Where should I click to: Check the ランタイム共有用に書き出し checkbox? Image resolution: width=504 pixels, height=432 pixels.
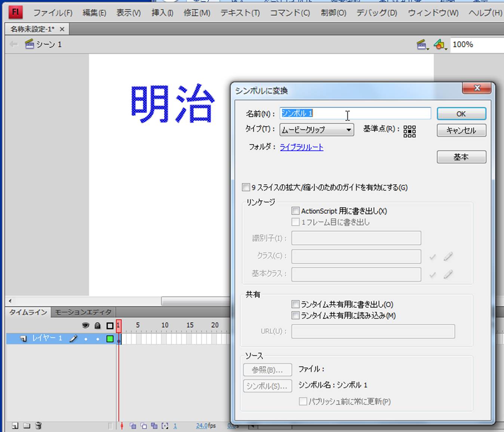(x=295, y=304)
